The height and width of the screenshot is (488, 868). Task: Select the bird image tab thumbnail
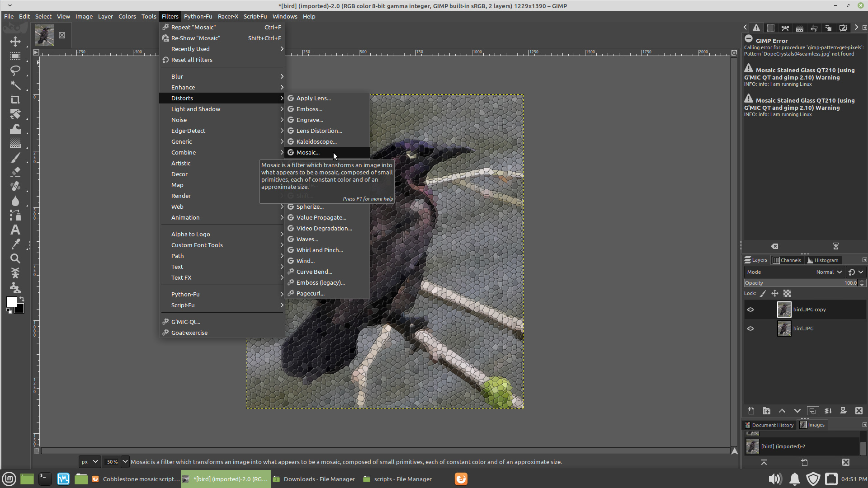[45, 35]
